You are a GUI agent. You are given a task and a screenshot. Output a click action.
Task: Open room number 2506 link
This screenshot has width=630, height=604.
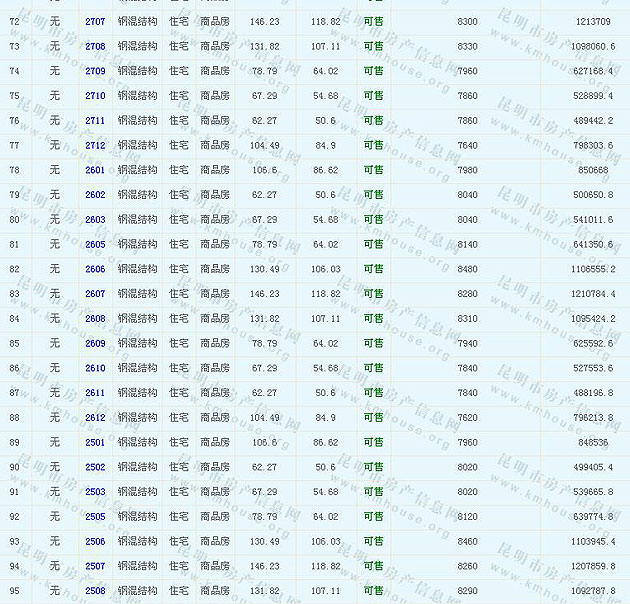point(95,541)
